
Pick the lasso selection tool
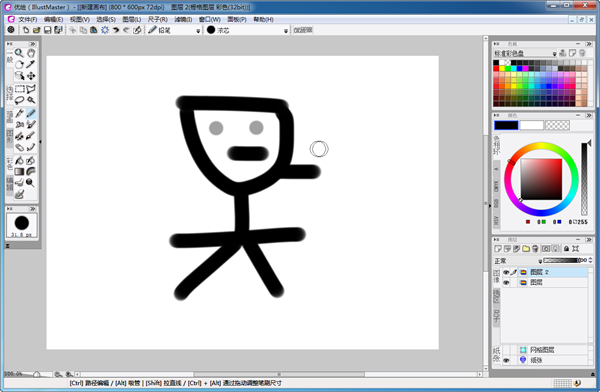[x=19, y=100]
